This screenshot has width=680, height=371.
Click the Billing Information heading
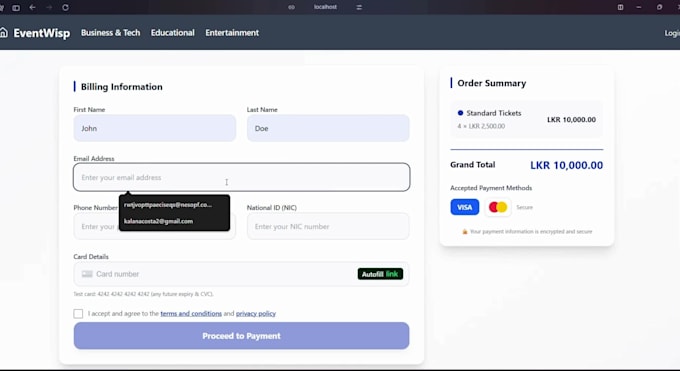(x=121, y=87)
